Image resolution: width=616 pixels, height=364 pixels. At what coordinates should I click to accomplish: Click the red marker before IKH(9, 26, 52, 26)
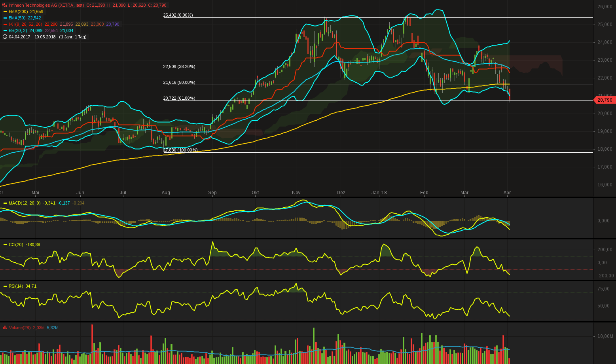coord(5,24)
